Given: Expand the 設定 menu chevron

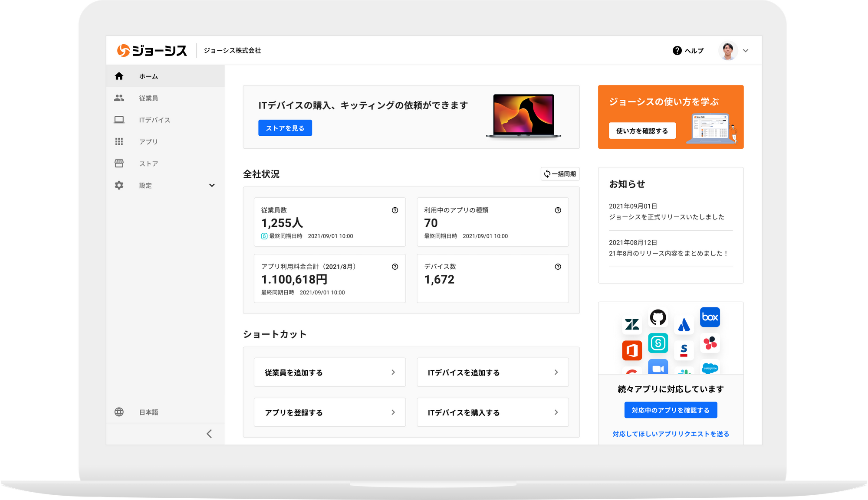Looking at the screenshot, I should point(212,185).
